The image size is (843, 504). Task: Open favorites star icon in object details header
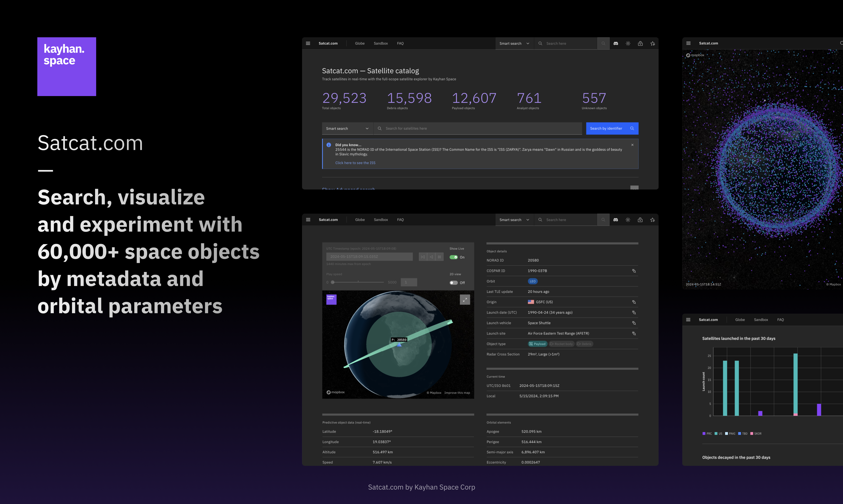[x=653, y=220]
